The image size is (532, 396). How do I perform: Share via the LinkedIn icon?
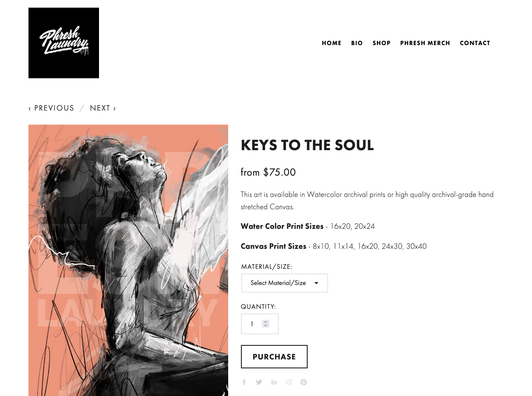point(274,382)
